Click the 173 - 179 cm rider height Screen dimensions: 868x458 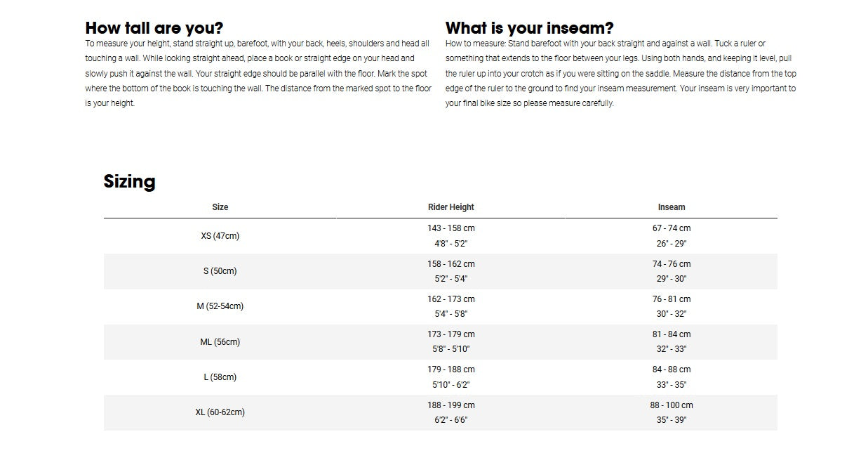point(451,334)
